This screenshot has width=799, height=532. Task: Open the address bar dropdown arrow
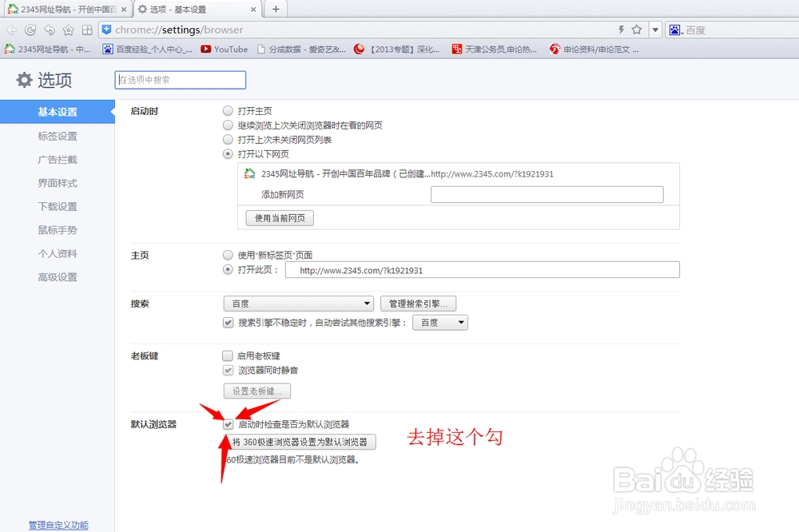pos(655,30)
